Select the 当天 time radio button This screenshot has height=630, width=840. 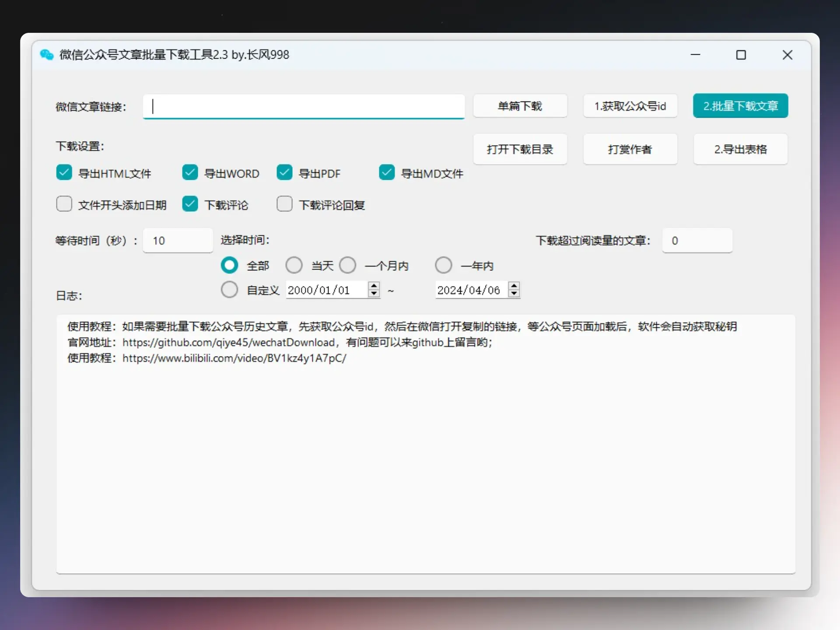coord(294,265)
